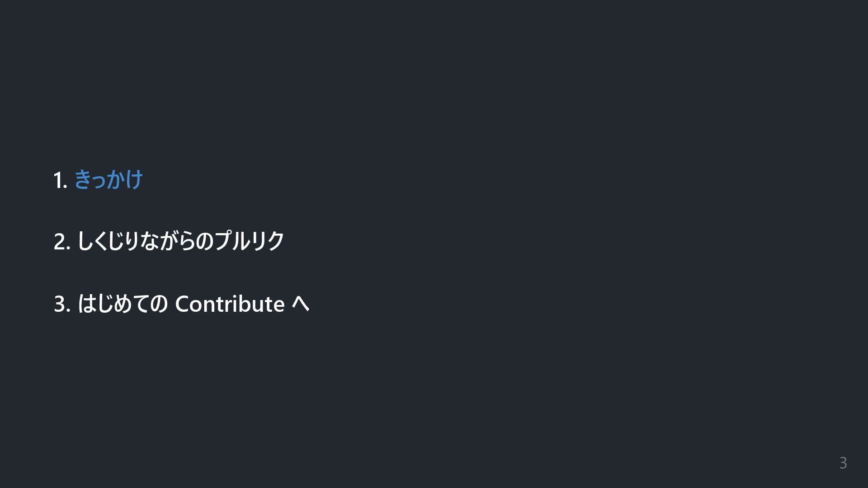Click the character の before Contribute

(x=159, y=304)
